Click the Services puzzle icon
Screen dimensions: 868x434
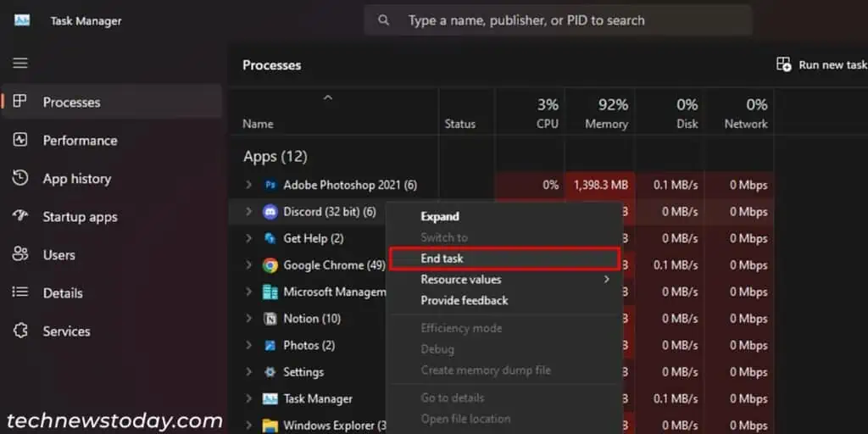click(20, 331)
